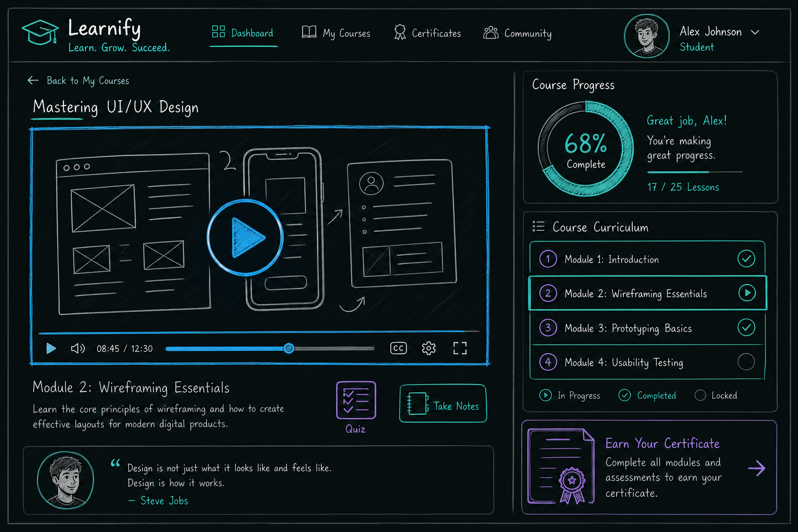Click the Module 1 completed checkmark
Viewport: 798px width, 532px height.
[x=747, y=258]
